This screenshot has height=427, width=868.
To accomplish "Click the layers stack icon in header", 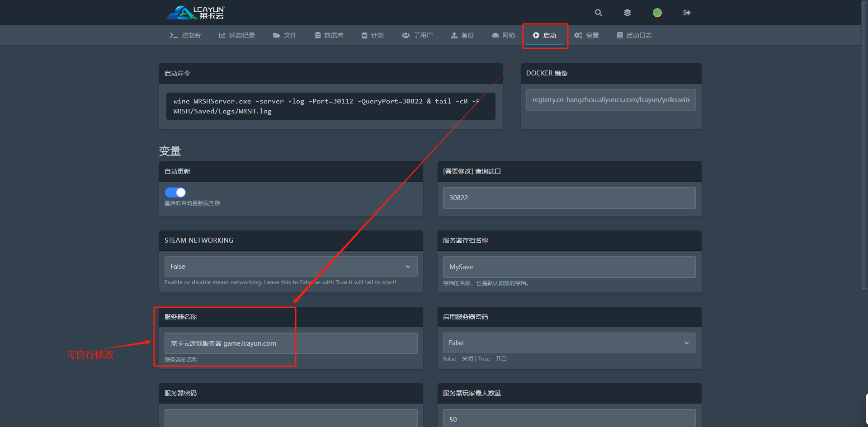I will (627, 13).
